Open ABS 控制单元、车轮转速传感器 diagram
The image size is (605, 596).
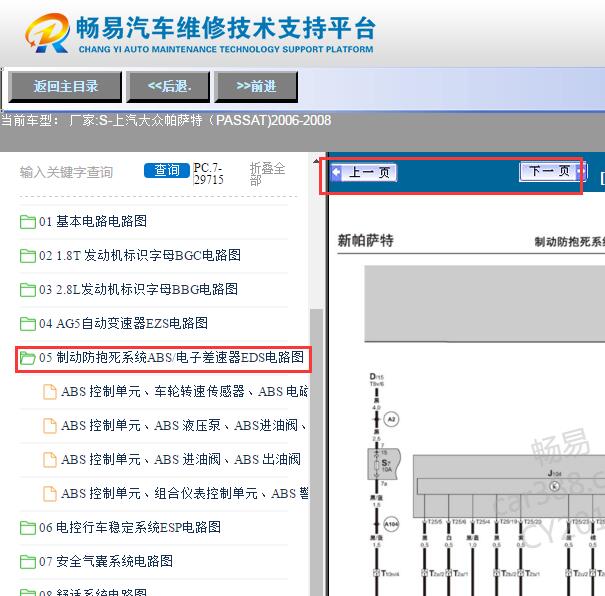pos(184,392)
